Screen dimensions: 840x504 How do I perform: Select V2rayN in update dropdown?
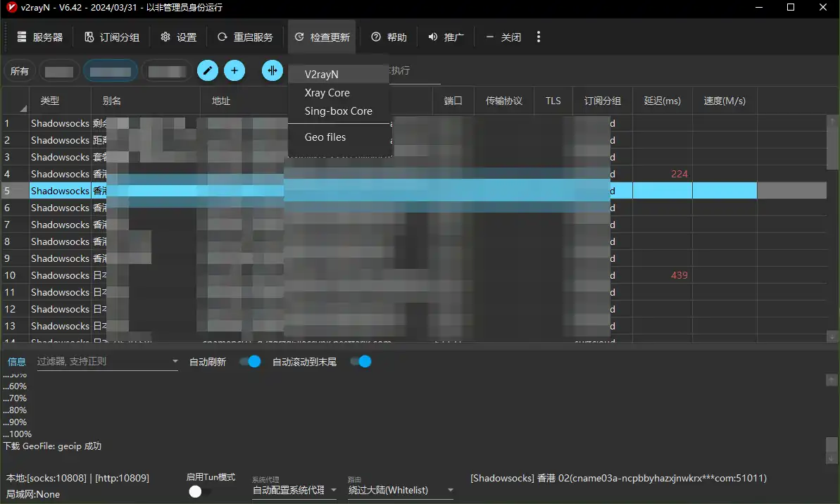339,74
